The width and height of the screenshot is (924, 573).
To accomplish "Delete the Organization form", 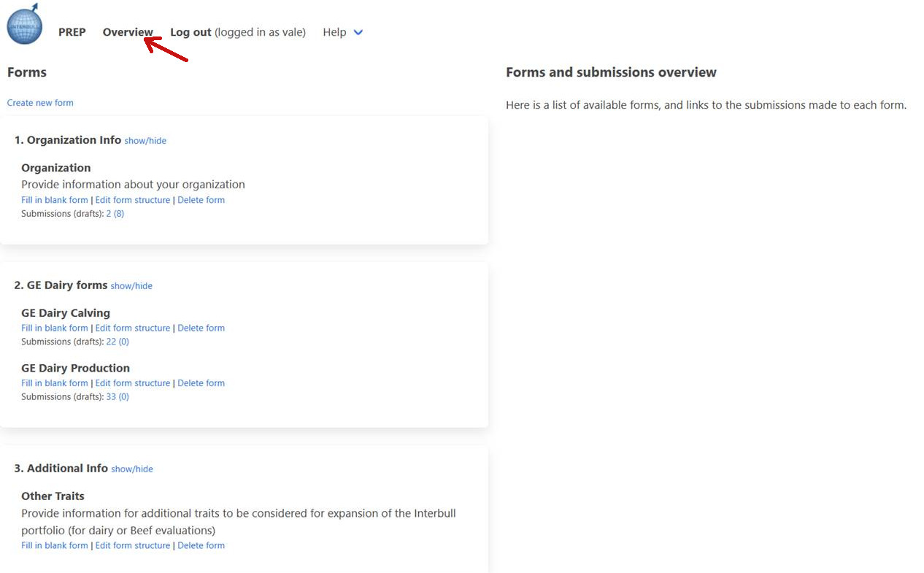I will pyautogui.click(x=201, y=200).
